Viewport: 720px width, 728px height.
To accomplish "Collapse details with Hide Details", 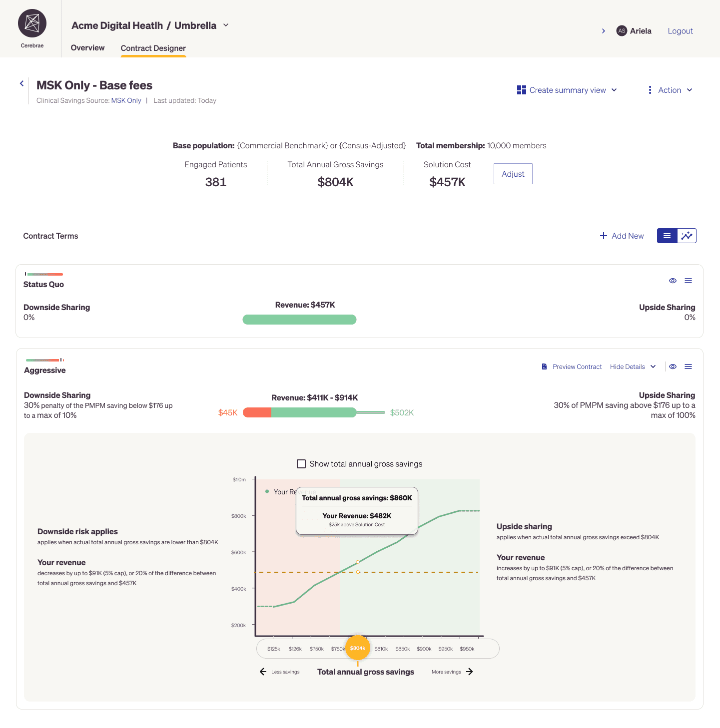I will pyautogui.click(x=633, y=366).
